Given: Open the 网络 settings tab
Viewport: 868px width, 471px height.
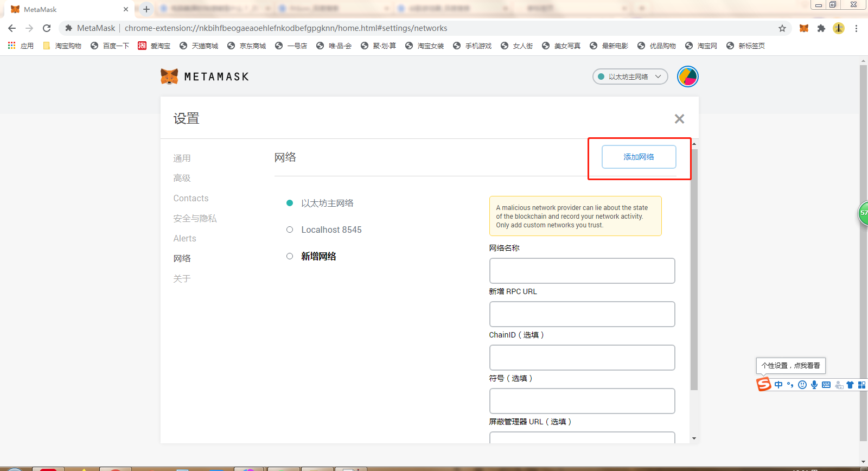Looking at the screenshot, I should coord(182,258).
